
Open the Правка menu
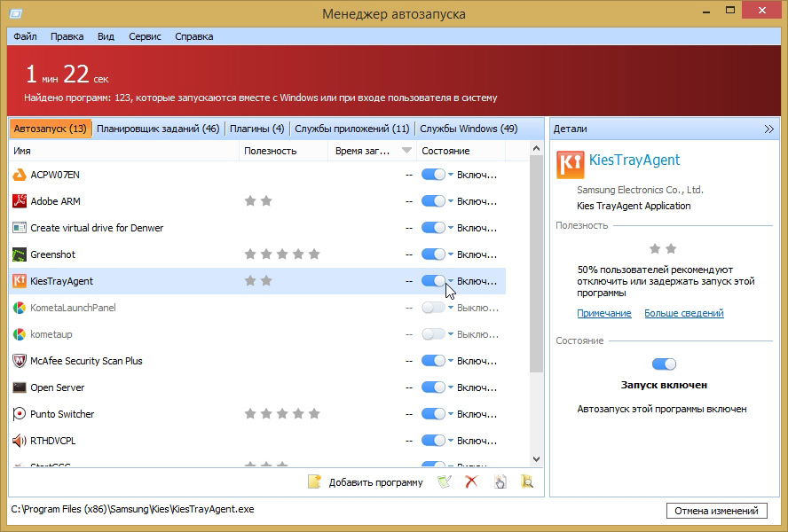(67, 36)
